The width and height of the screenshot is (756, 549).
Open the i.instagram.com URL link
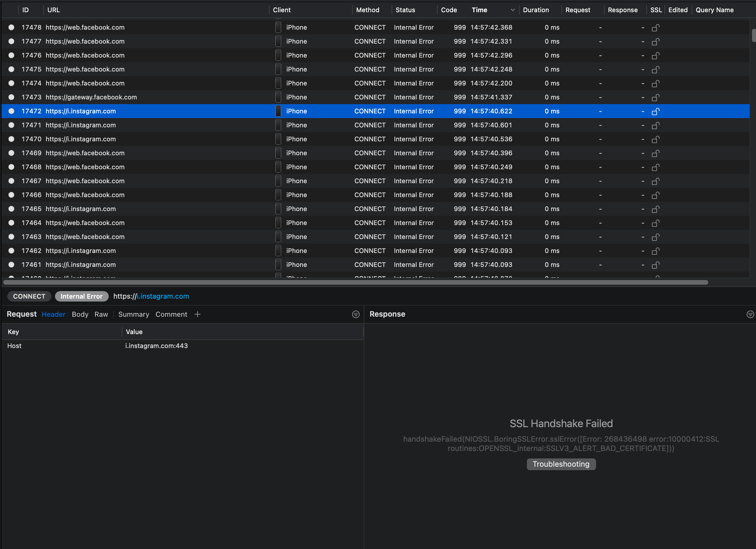[163, 296]
